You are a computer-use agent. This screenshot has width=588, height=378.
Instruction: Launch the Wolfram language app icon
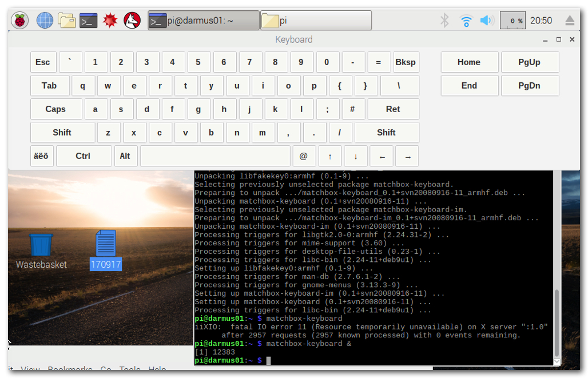(132, 19)
